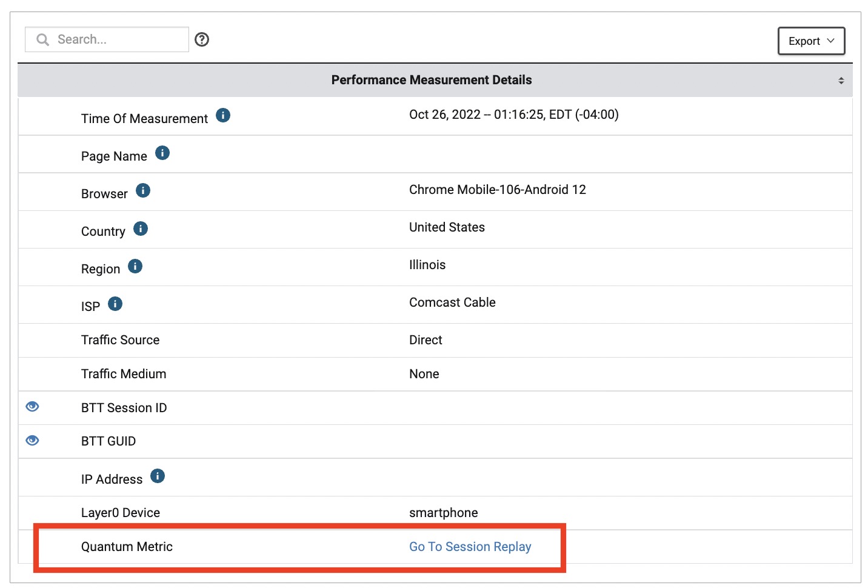Click the IP Address info icon
The width and height of the screenshot is (868, 588).
tap(158, 476)
